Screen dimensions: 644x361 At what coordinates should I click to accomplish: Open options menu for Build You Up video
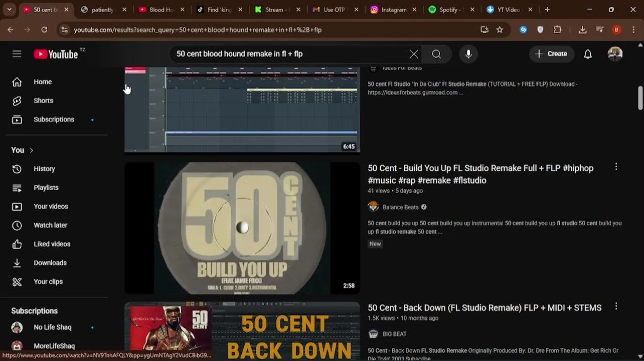(616, 166)
